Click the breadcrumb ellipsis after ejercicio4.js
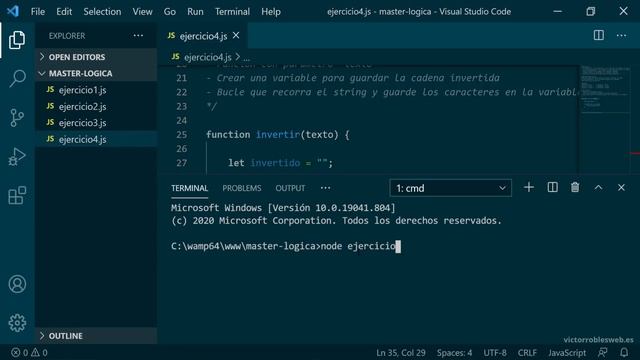 (247, 58)
